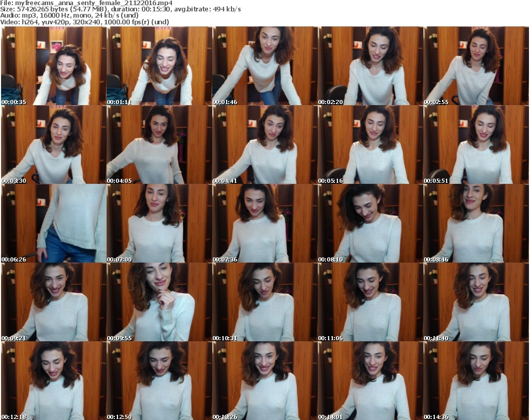
Task: View the frame captured at 00:08:10
Action: pos(371,224)
